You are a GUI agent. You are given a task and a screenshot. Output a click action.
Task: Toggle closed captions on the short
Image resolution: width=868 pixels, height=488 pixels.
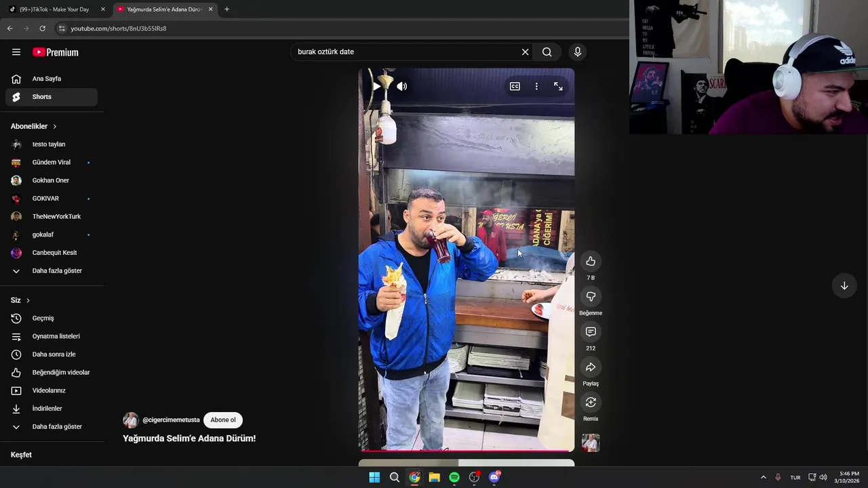(x=515, y=87)
